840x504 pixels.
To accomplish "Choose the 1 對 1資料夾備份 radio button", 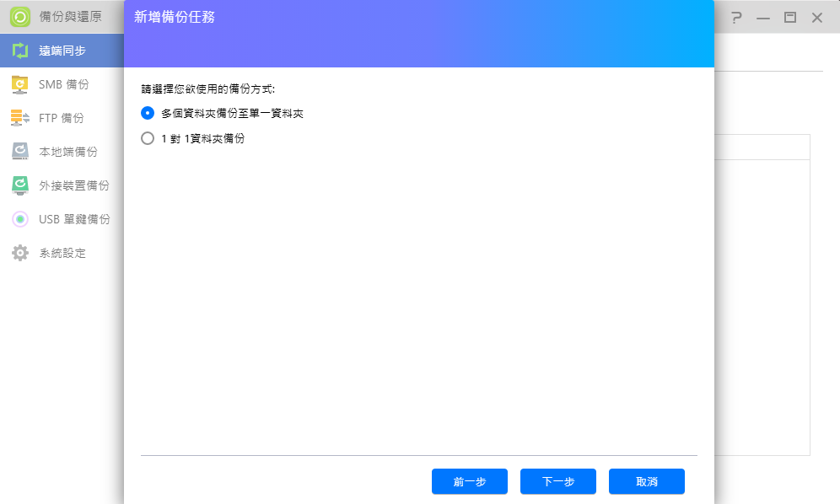I will tap(148, 138).
